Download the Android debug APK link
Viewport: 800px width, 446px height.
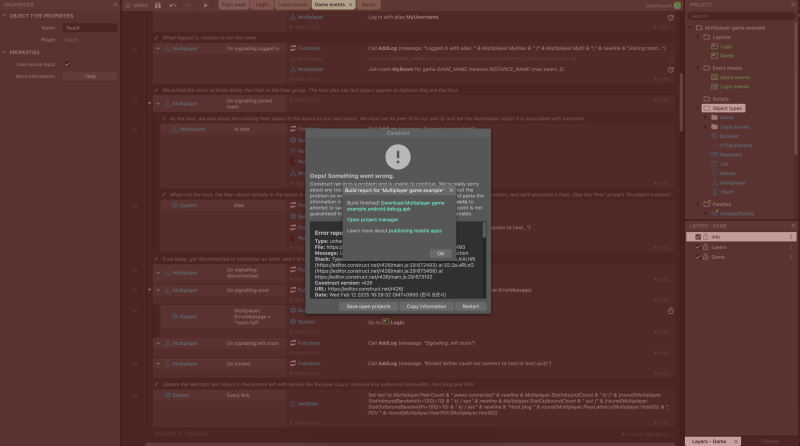pos(395,206)
